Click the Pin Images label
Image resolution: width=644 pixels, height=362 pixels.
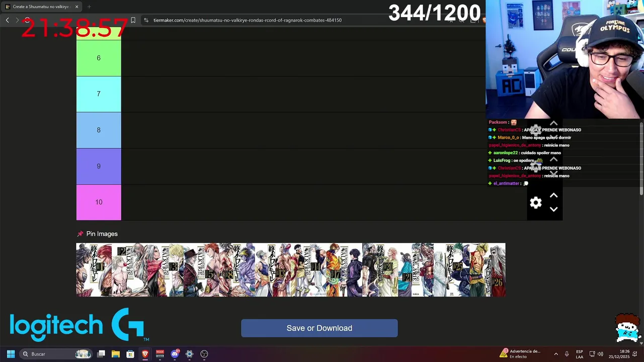102,234
